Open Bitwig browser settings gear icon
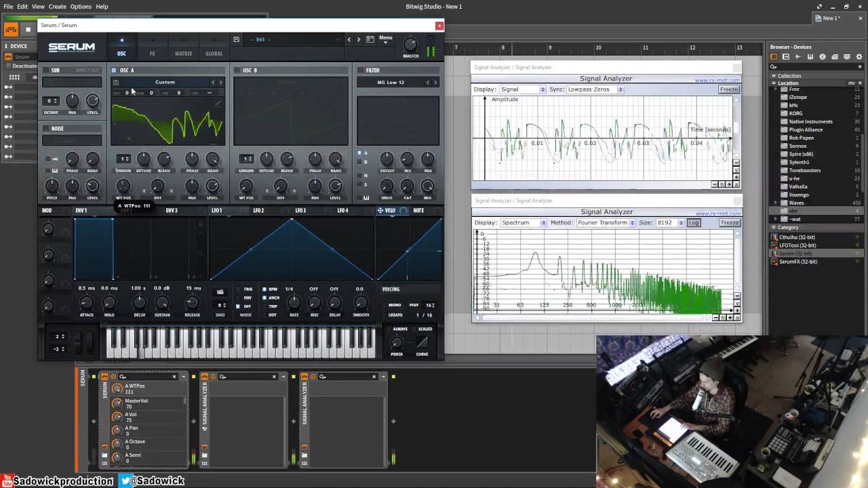 point(859,57)
